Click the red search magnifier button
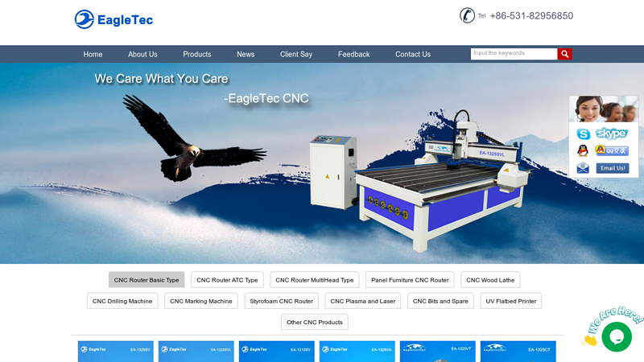The height and width of the screenshot is (362, 644). 565,54
